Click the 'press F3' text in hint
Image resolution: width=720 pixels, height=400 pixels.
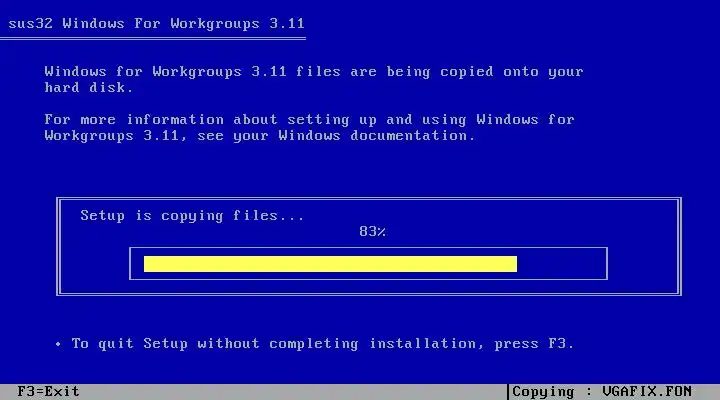(x=534, y=344)
